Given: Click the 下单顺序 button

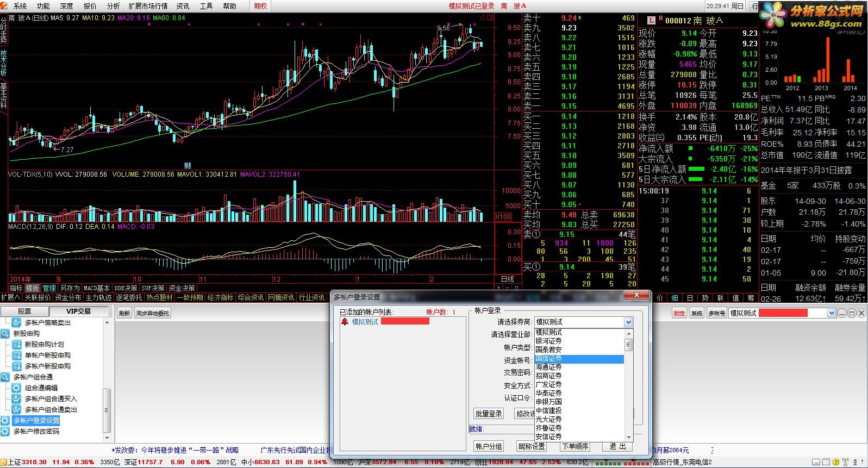Looking at the screenshot, I should click(575, 446).
